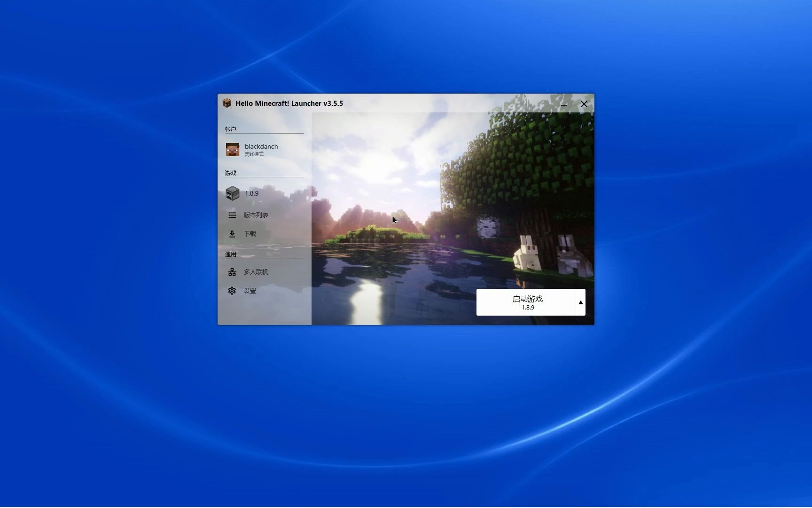Image resolution: width=812 pixels, height=508 pixels.
Task: Click the 离线模式 offline mode label
Action: tap(254, 154)
